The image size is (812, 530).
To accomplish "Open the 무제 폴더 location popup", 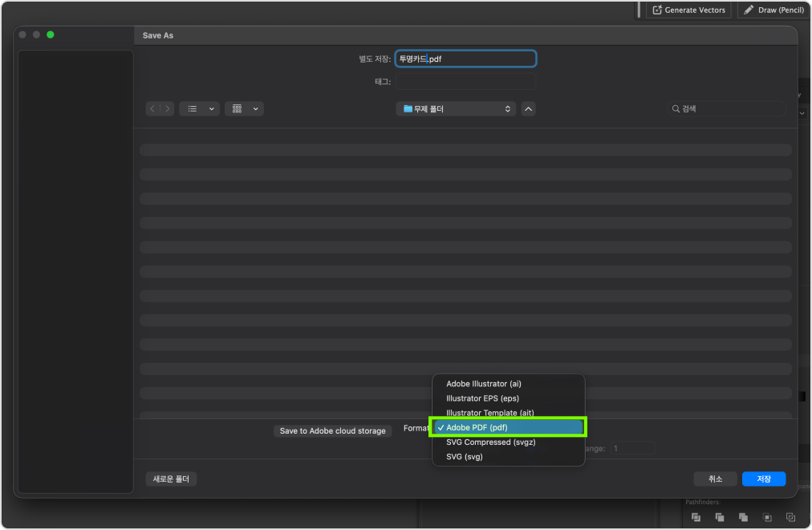I will coord(455,108).
